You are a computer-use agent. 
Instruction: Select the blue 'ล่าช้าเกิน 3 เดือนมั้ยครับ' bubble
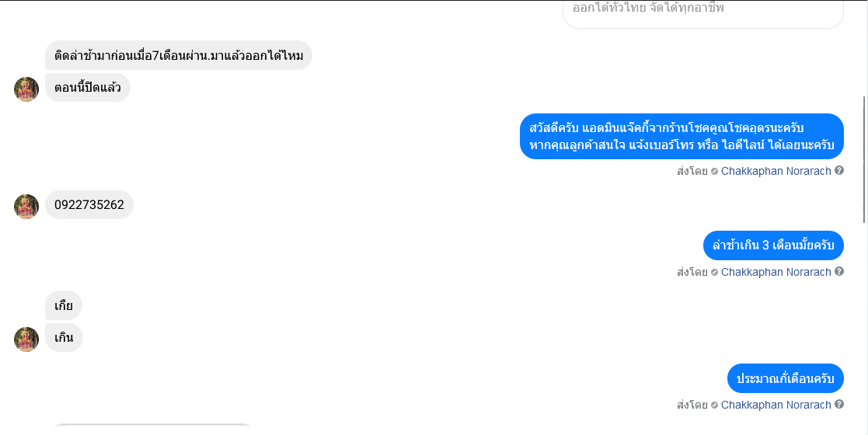(x=773, y=245)
